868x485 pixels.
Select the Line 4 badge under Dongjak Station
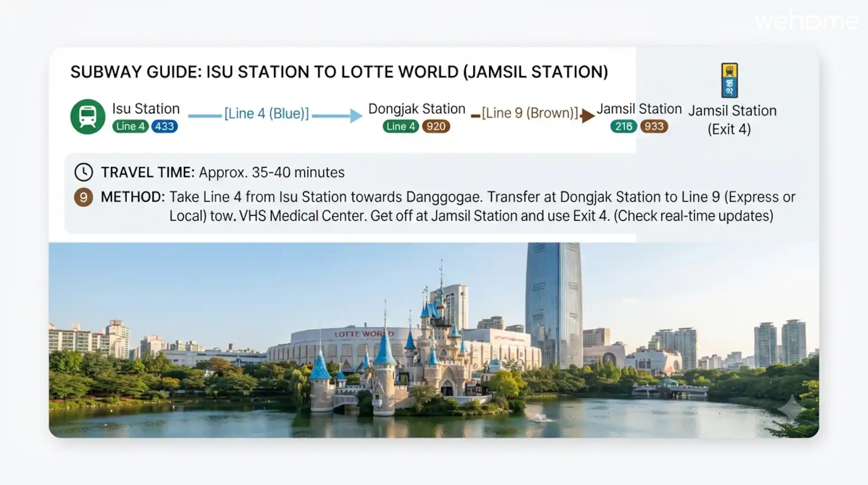(x=401, y=126)
